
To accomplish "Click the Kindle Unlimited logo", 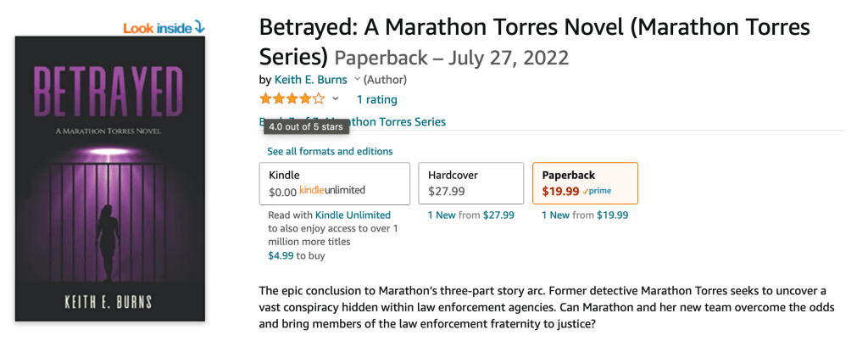I will tap(332, 191).
